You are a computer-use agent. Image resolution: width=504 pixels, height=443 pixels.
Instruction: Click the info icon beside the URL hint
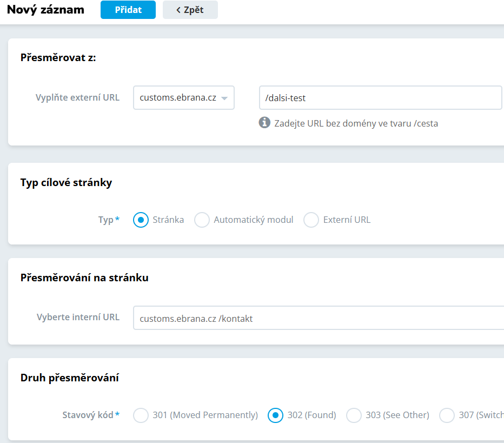coord(264,123)
